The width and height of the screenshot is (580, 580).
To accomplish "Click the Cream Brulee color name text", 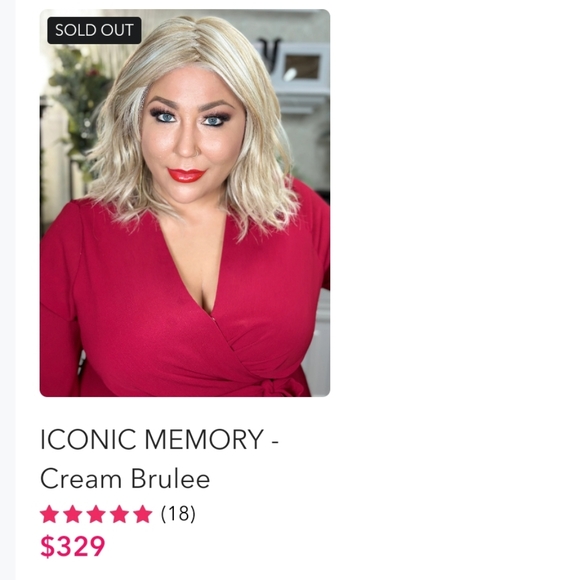I will tap(125, 479).
